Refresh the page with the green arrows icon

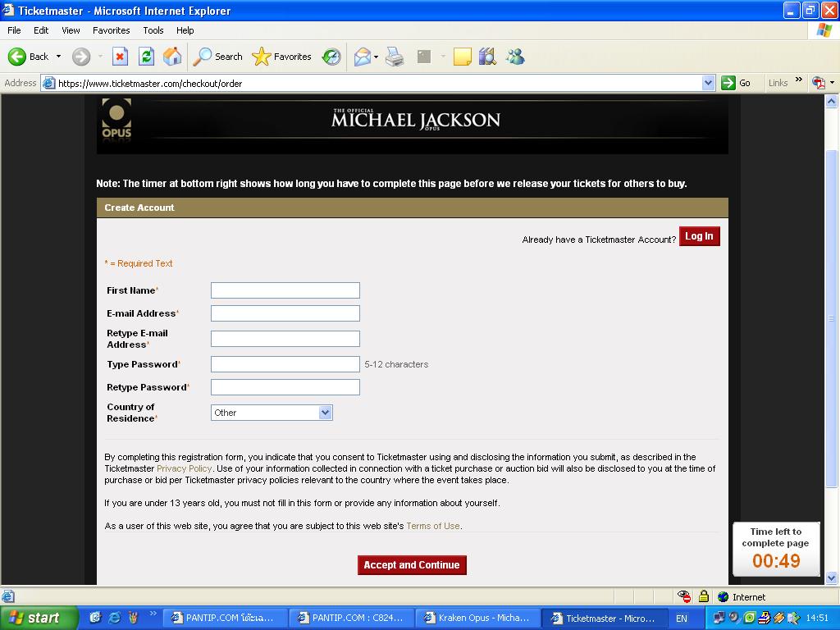[146, 57]
